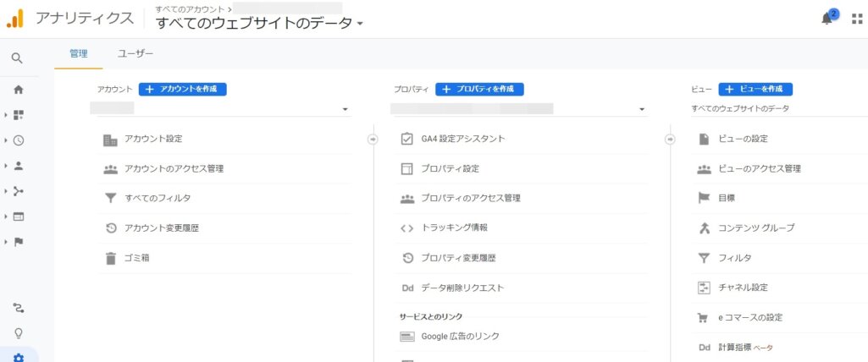Click the flag icon beside 目標

point(704,198)
